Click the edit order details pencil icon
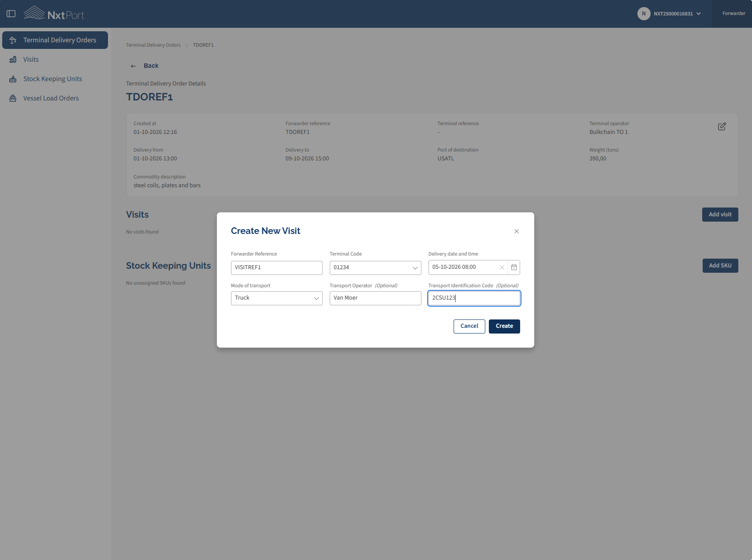Screen dimensions: 752x560 (x=722, y=126)
